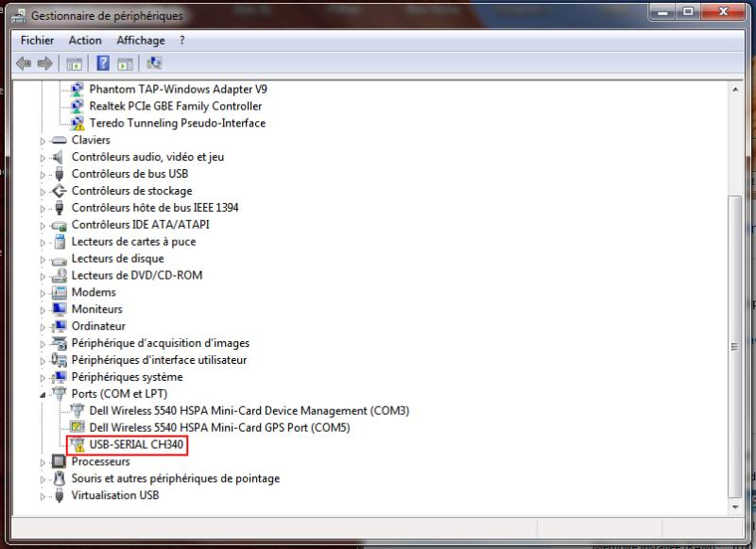Select Phantom TAP-Windows Adapter V9
The image size is (756, 549).
(x=178, y=89)
